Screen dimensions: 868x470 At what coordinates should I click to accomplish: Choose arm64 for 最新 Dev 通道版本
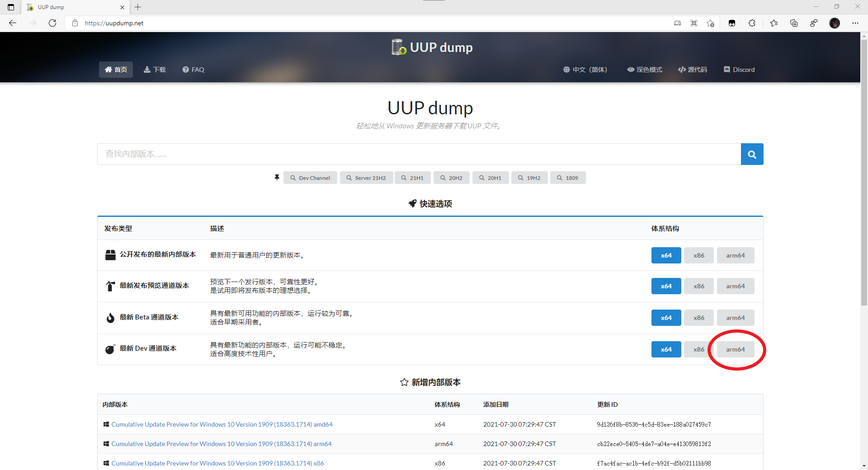click(x=736, y=349)
